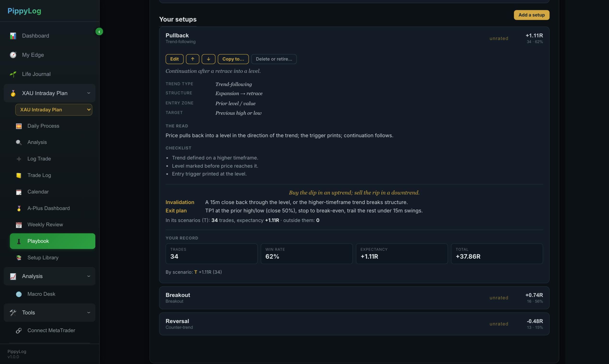Expand the Tools section chevron
The height and width of the screenshot is (364, 609).
click(89, 313)
